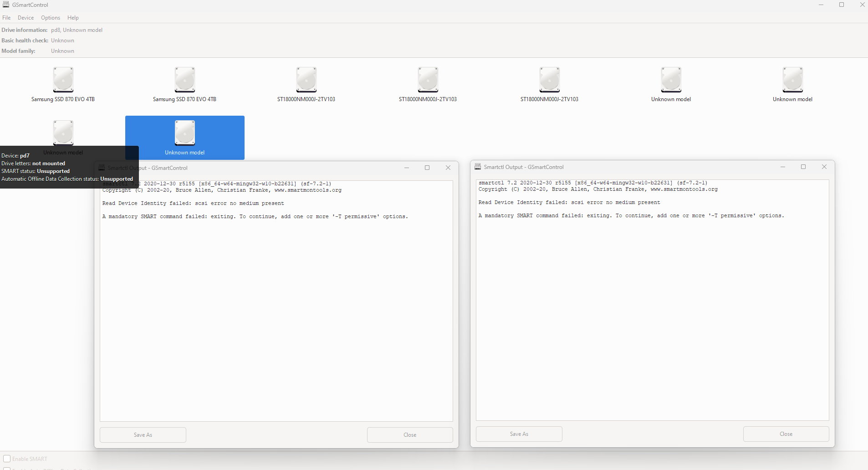The width and height of the screenshot is (868, 470).
Task: Click the highlighted Unknown model drive icon
Action: (185, 133)
